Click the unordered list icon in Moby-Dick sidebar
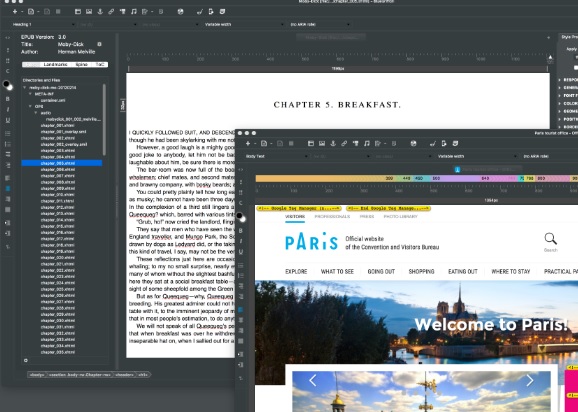The image size is (578, 412). 8,133
